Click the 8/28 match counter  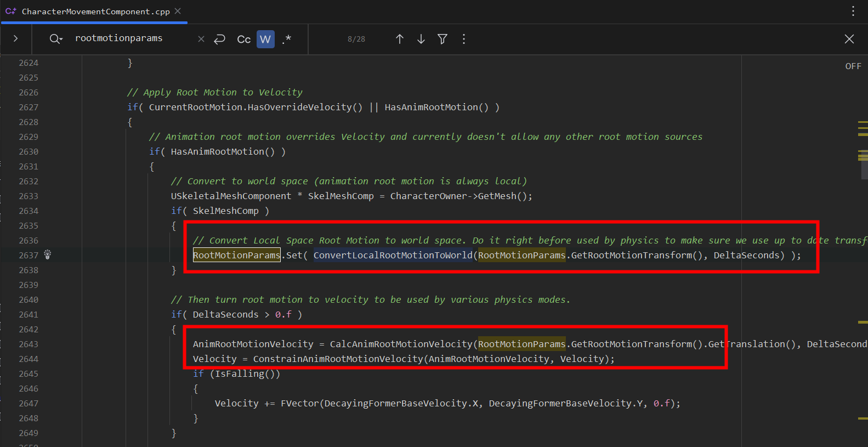click(x=356, y=39)
